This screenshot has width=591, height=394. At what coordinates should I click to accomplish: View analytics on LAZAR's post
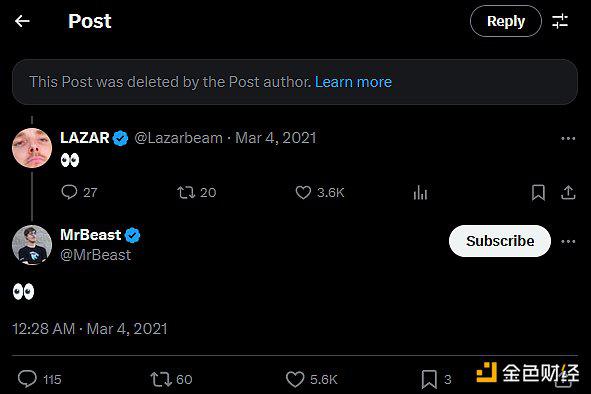(x=420, y=192)
